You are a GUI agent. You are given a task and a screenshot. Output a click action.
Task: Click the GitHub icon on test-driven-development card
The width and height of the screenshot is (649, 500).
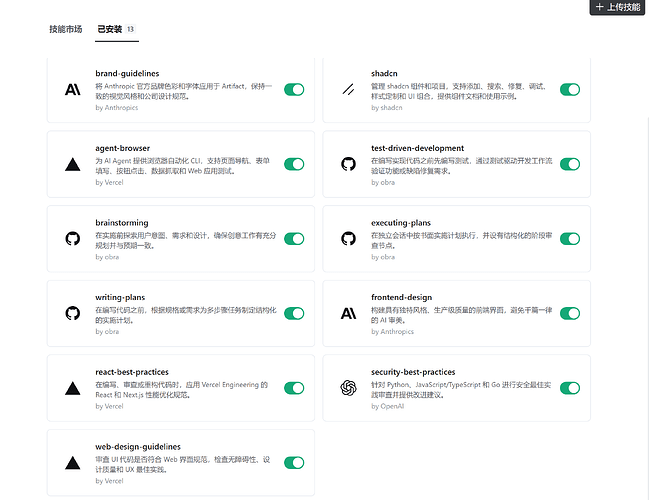coord(348,164)
